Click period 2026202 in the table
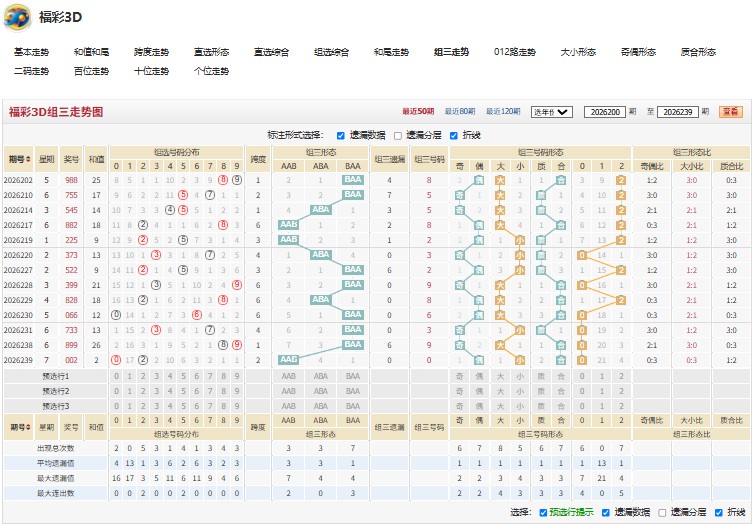This screenshot has width=754, height=526. [x=18, y=180]
